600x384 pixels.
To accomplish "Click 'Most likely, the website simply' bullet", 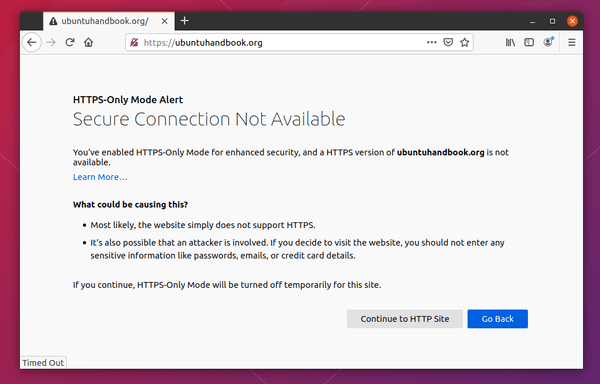I will point(203,225).
